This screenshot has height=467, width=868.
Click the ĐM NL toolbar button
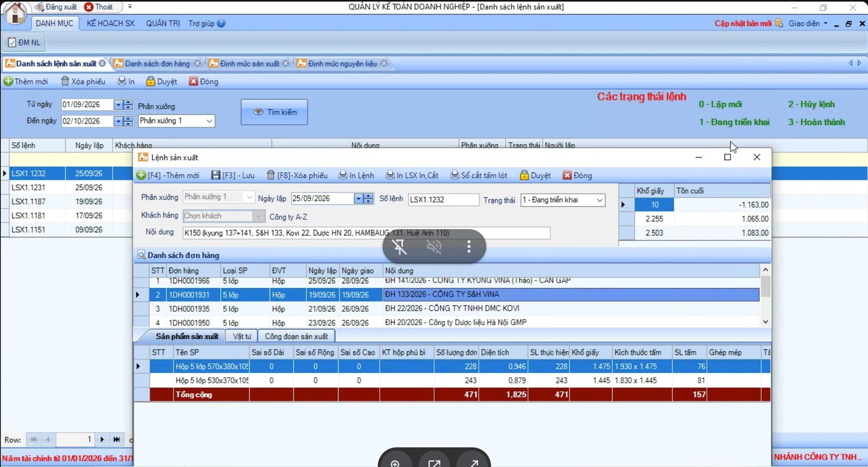click(24, 42)
